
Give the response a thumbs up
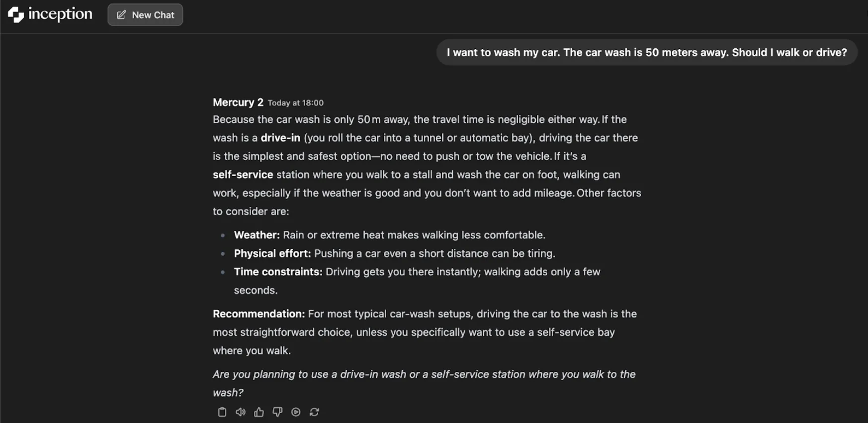(259, 412)
